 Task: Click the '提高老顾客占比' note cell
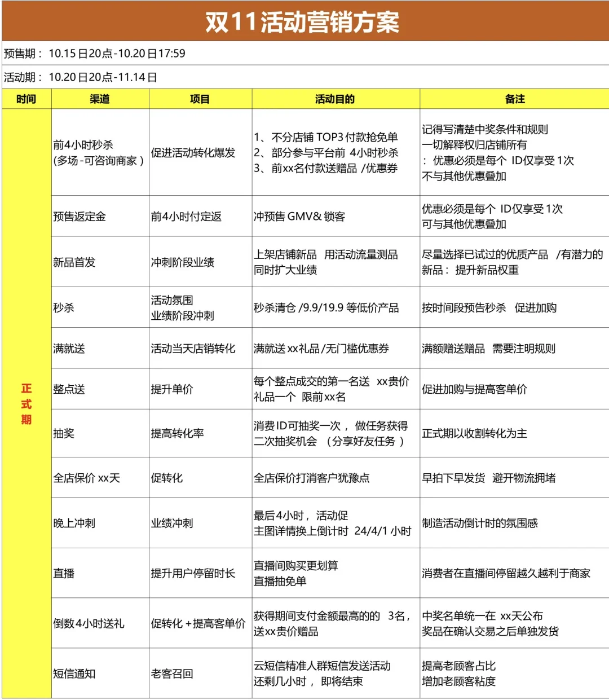[514, 673]
